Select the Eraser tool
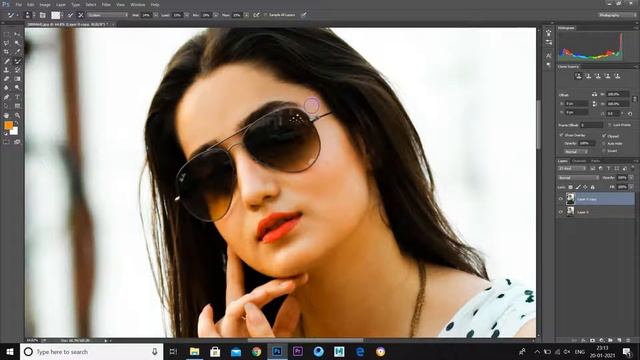This screenshot has width=640, height=360. pyautogui.click(x=7, y=79)
